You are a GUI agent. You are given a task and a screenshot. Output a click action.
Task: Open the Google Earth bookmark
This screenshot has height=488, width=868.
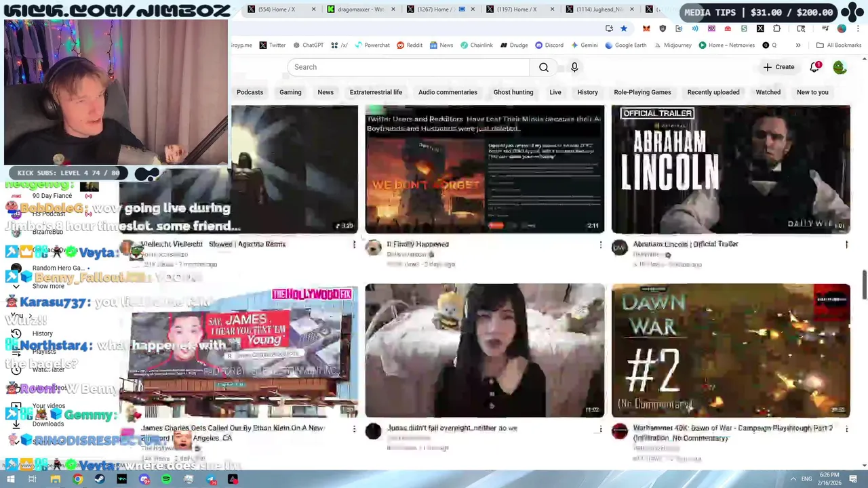[x=626, y=45]
